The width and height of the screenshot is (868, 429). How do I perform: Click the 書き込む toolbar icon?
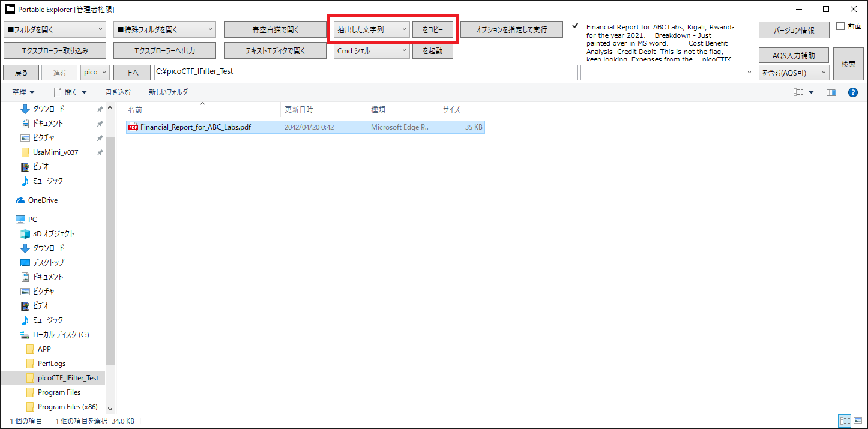point(118,92)
